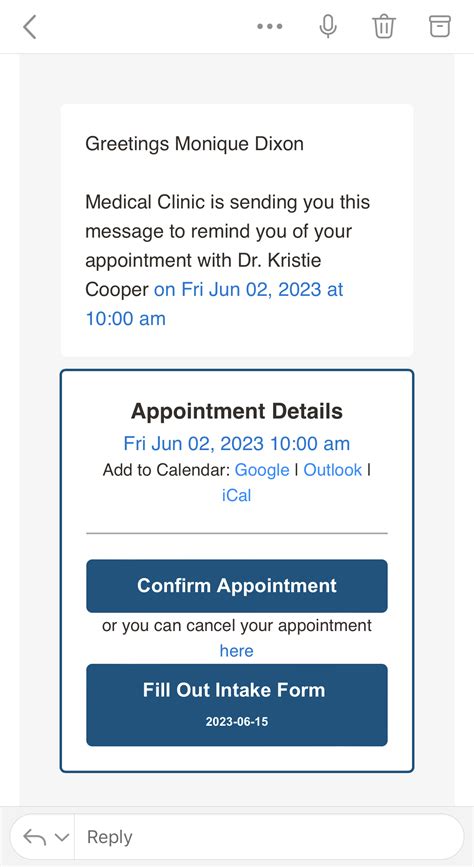The image size is (474, 867).
Task: Add appointment to Google calendar
Action: [x=262, y=470]
